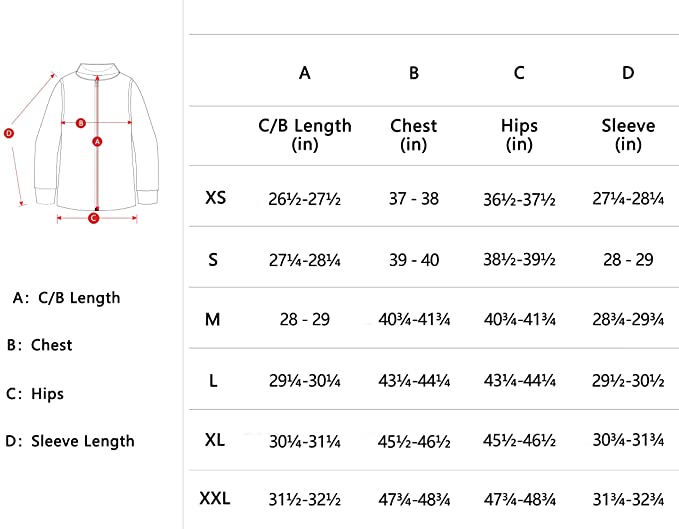Click the S size sleeve value 28 - 29
The height and width of the screenshot is (529, 679).
[628, 260]
